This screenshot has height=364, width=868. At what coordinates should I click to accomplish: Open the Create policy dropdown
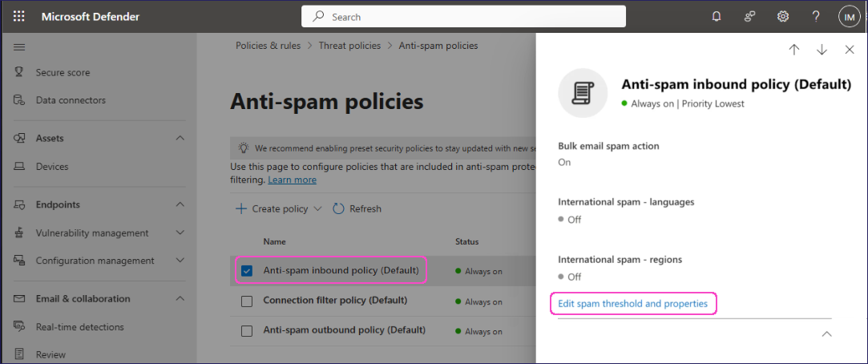pos(278,208)
